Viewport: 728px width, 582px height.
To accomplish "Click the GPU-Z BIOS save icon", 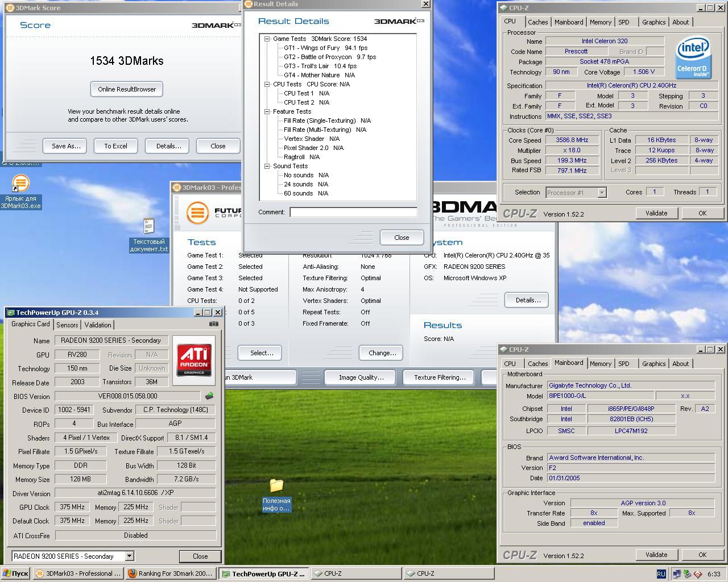I will (209, 396).
